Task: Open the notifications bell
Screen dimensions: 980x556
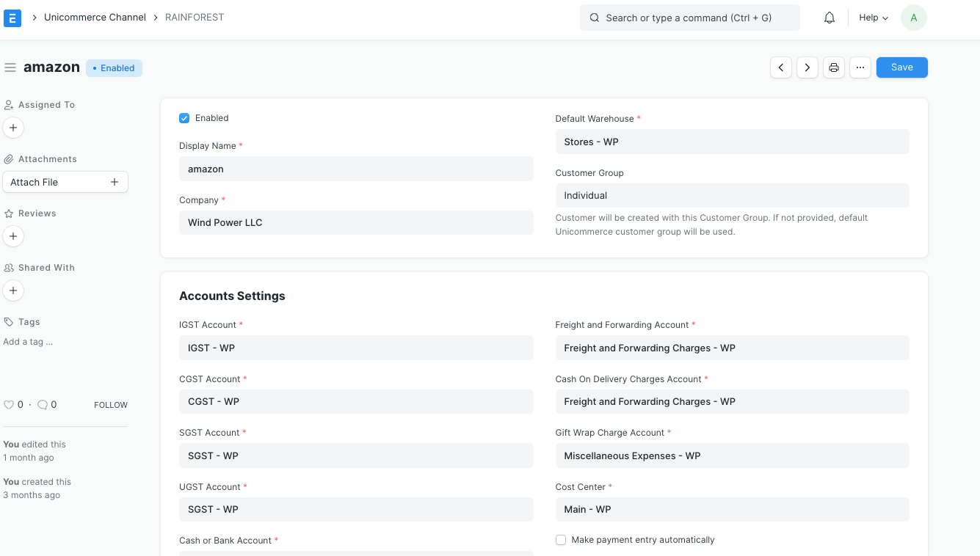Action: 829,17
